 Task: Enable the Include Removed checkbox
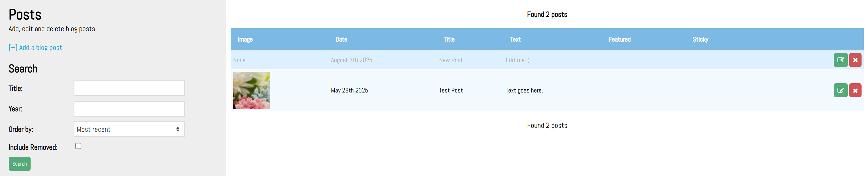(x=78, y=146)
